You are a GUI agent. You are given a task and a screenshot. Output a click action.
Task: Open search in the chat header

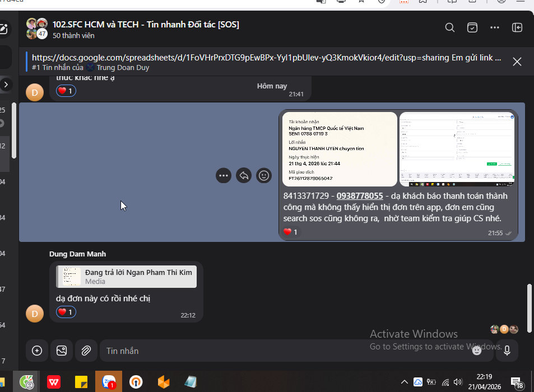click(449, 27)
